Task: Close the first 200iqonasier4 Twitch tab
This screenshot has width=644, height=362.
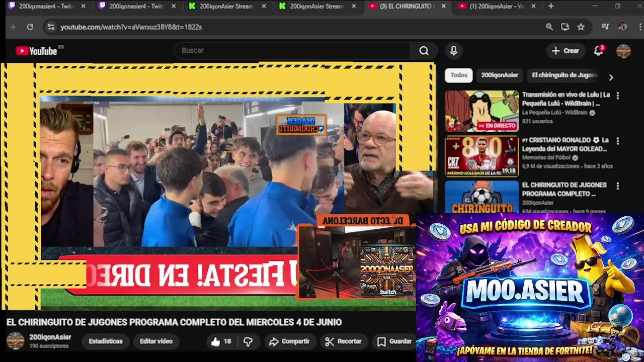Action: (83, 6)
